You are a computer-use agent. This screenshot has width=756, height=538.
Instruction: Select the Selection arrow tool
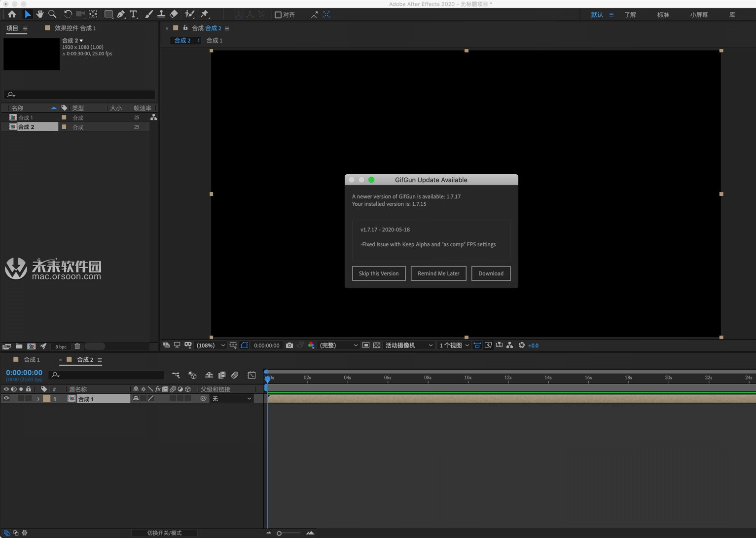(x=28, y=14)
